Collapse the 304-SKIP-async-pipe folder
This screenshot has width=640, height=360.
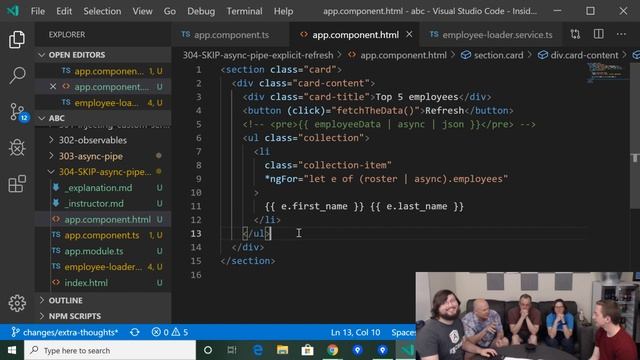(x=103, y=172)
